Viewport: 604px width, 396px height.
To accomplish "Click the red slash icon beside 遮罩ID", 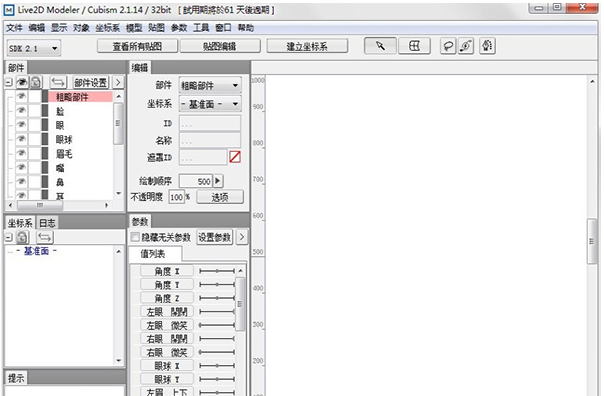I will pyautogui.click(x=235, y=157).
